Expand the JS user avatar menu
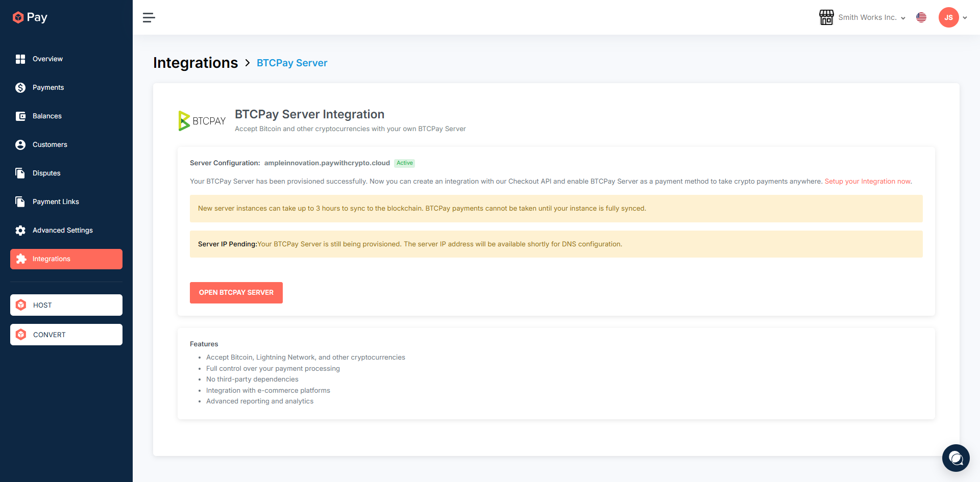This screenshot has height=482, width=980. click(x=952, y=17)
